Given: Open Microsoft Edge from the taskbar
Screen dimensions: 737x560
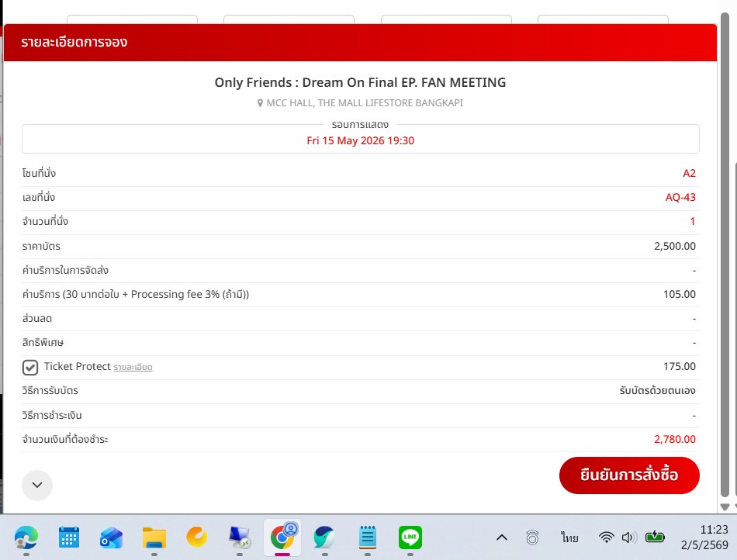Looking at the screenshot, I should [26, 538].
